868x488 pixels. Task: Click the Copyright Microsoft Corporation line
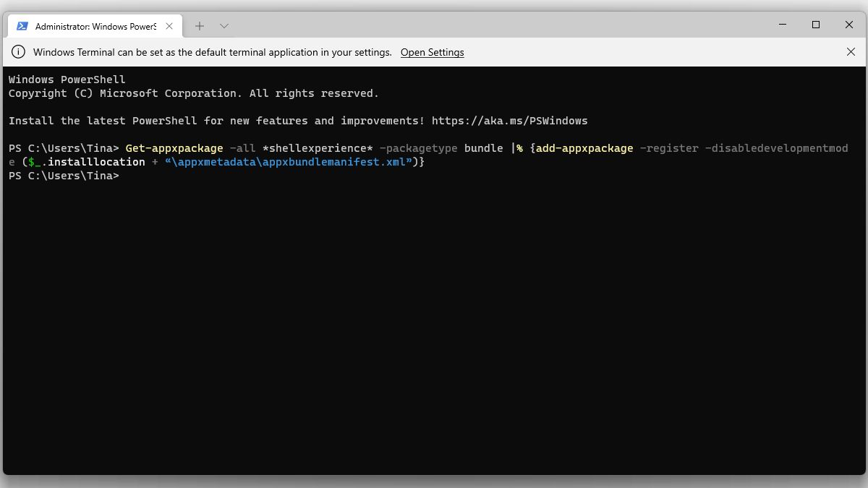[x=193, y=93]
